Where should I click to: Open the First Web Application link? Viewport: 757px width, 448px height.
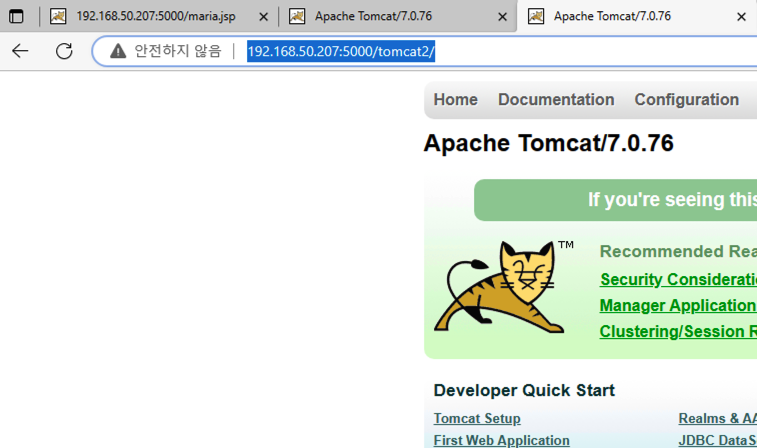(x=502, y=440)
